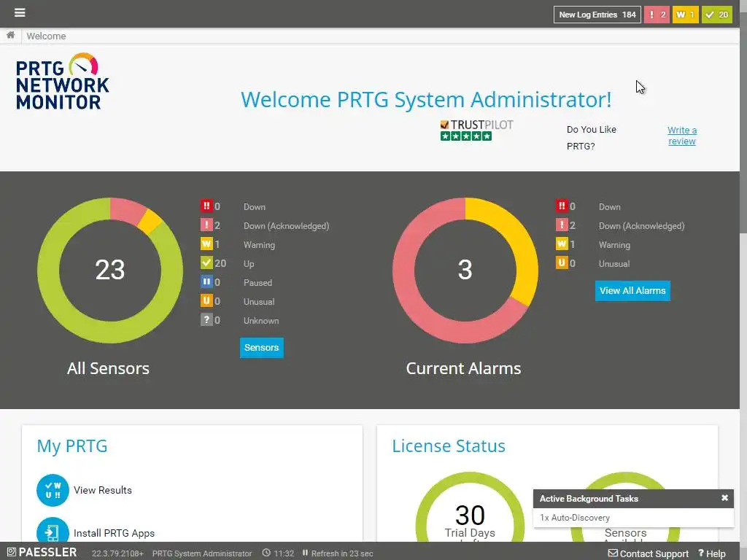Viewport: 747px width, 560px height.
Task: Click Unknown question mark icon in legend
Action: click(206, 320)
